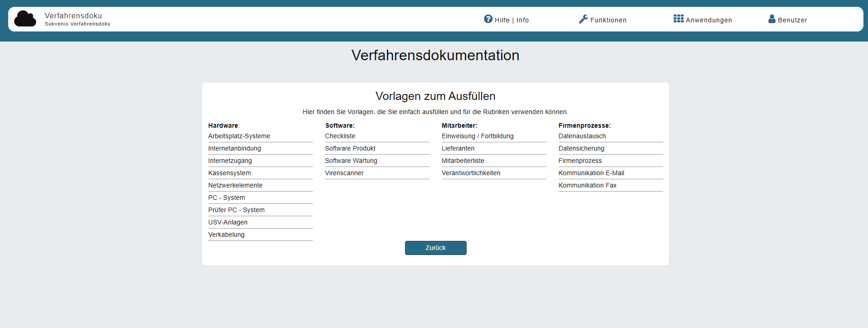Click the question mark help icon
The width and height of the screenshot is (868, 328).
coord(488,19)
